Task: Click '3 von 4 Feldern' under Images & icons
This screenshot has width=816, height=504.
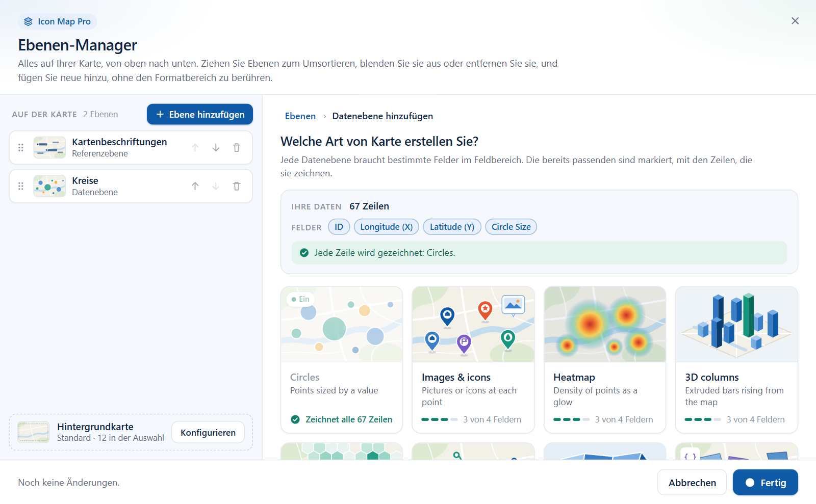Action: [492, 419]
